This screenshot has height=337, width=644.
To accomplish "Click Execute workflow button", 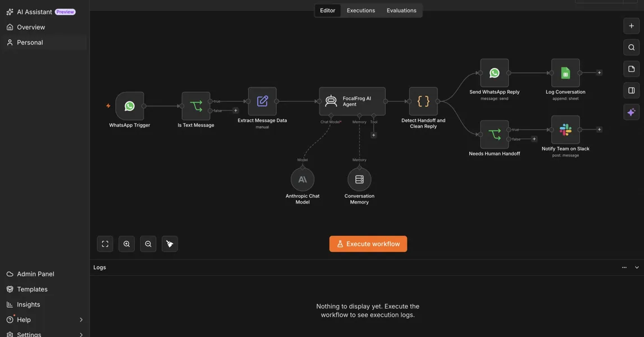I will tap(368, 244).
